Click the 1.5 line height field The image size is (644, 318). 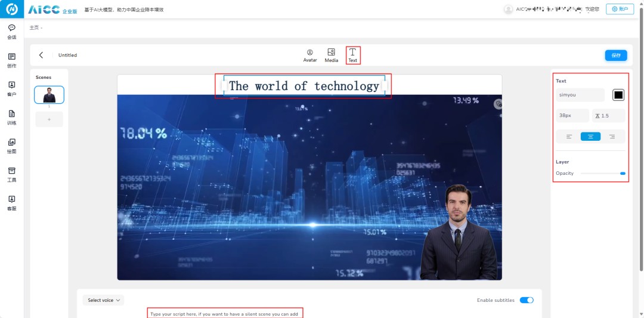click(608, 116)
